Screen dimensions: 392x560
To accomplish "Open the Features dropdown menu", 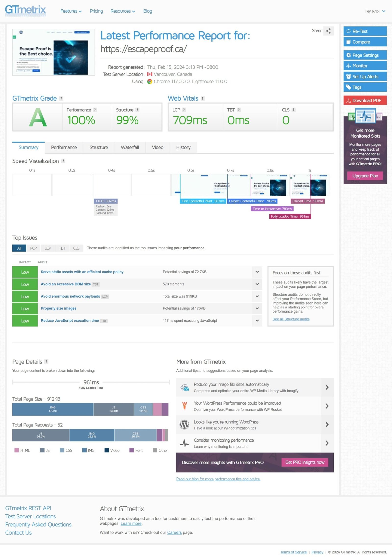I will point(71,11).
